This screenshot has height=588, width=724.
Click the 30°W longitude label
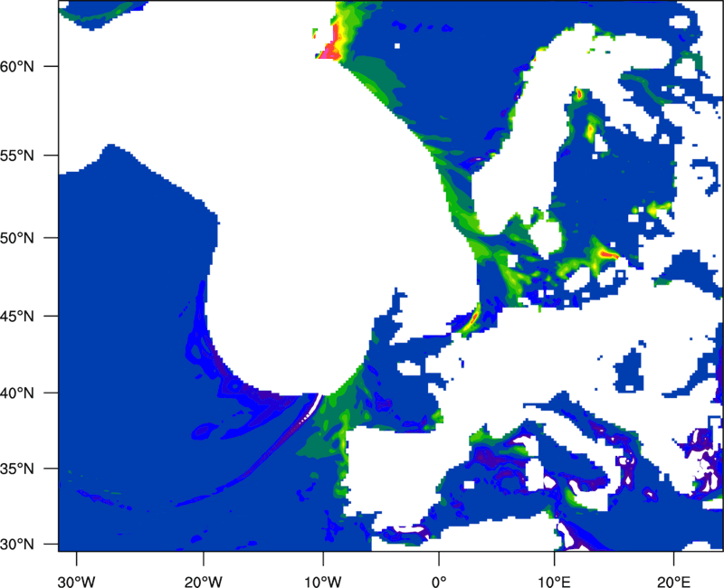pos(76,582)
